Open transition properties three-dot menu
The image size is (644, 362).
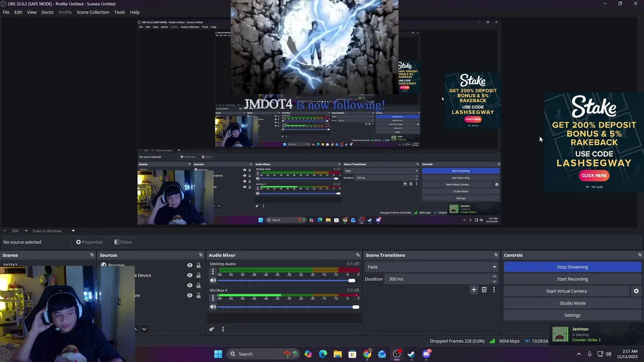pos(494,290)
